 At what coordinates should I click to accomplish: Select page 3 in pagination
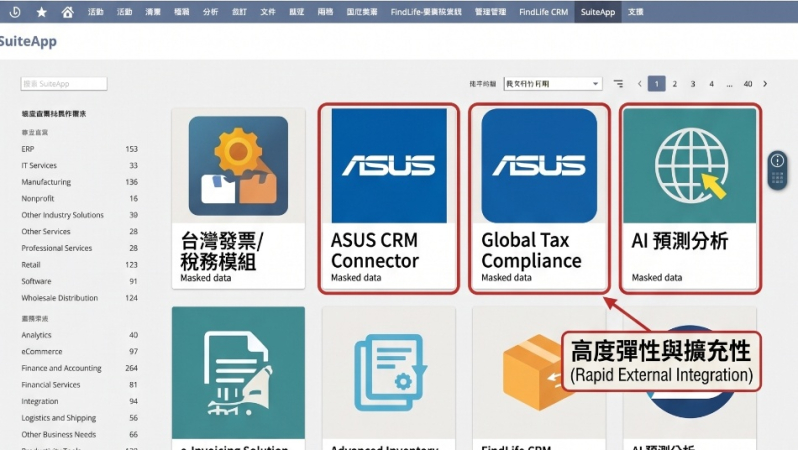coord(693,84)
